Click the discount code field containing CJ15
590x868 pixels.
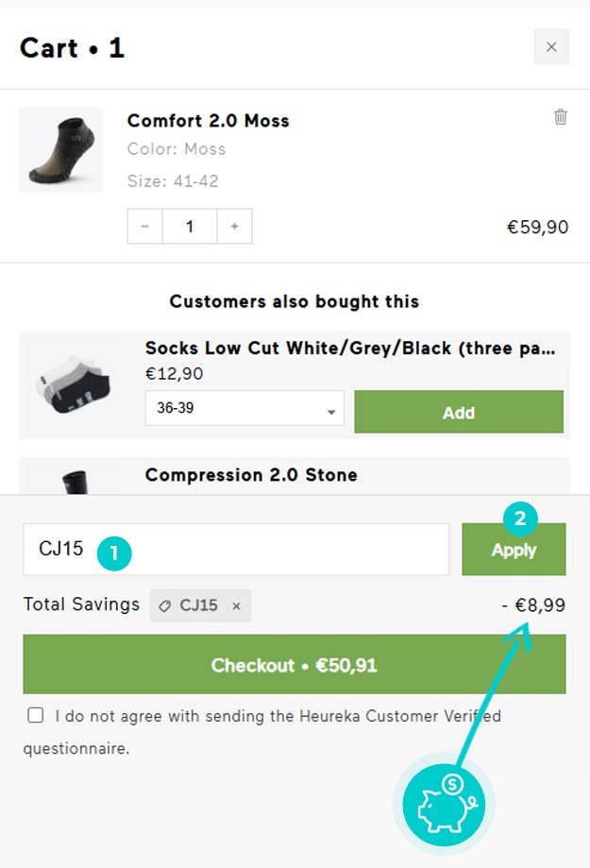(236, 549)
